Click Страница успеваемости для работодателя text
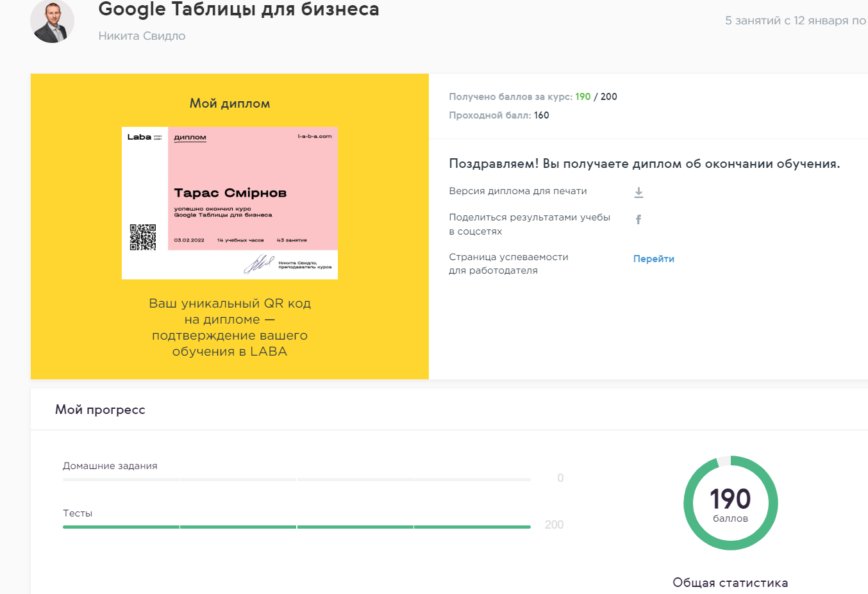 [x=508, y=263]
